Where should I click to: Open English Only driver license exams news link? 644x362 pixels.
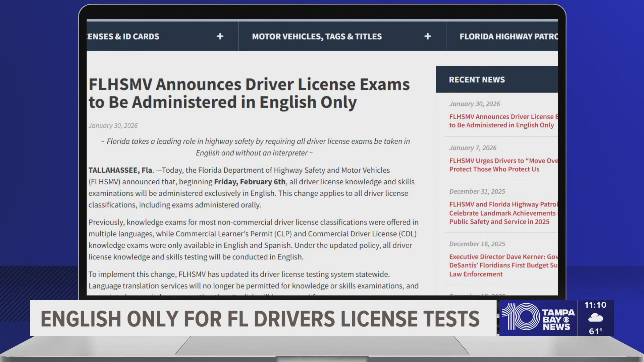[501, 121]
